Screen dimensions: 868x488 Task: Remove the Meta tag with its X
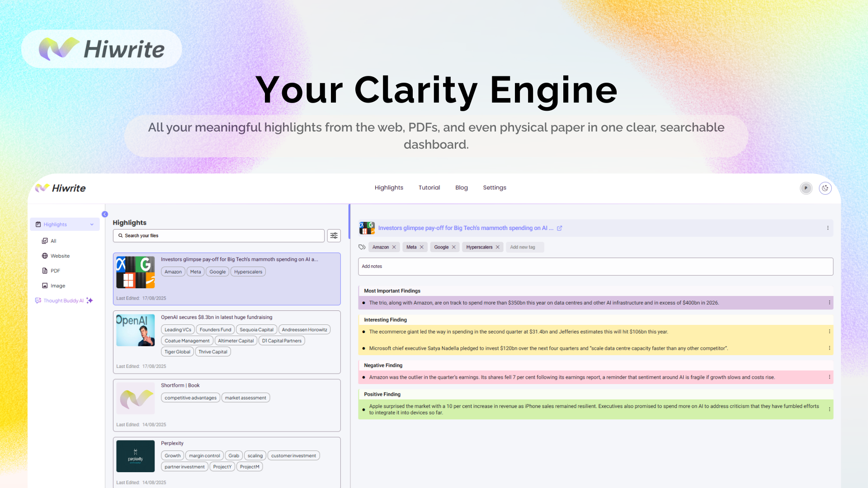click(x=421, y=247)
